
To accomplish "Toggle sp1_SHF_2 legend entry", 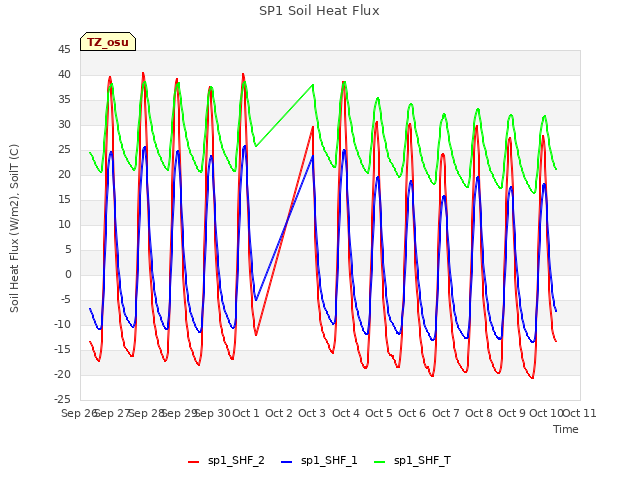I will pos(226,461).
